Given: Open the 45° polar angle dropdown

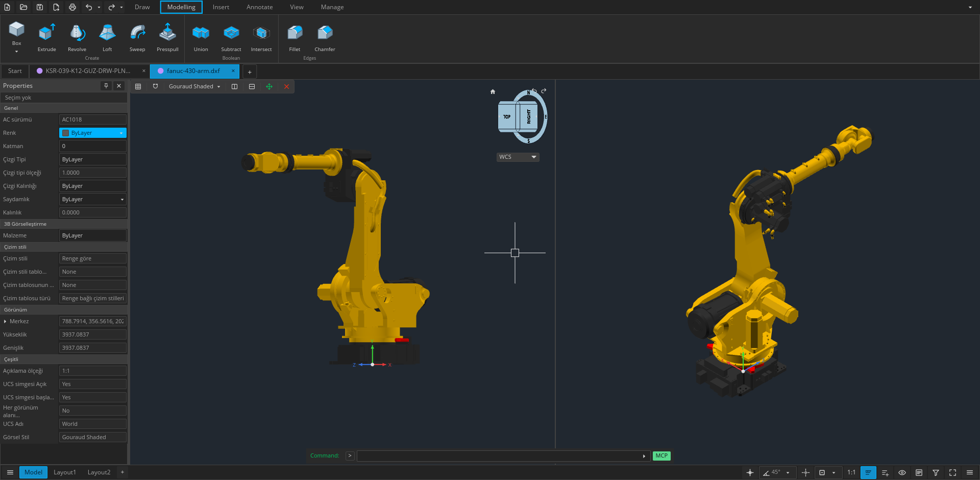Looking at the screenshot, I should tap(788, 473).
